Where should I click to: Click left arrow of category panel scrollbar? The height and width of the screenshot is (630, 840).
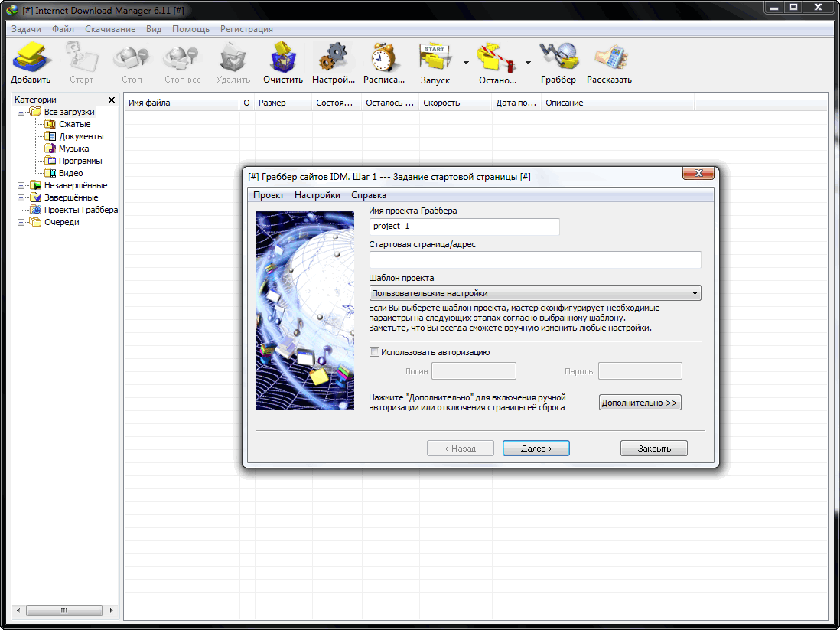point(18,610)
